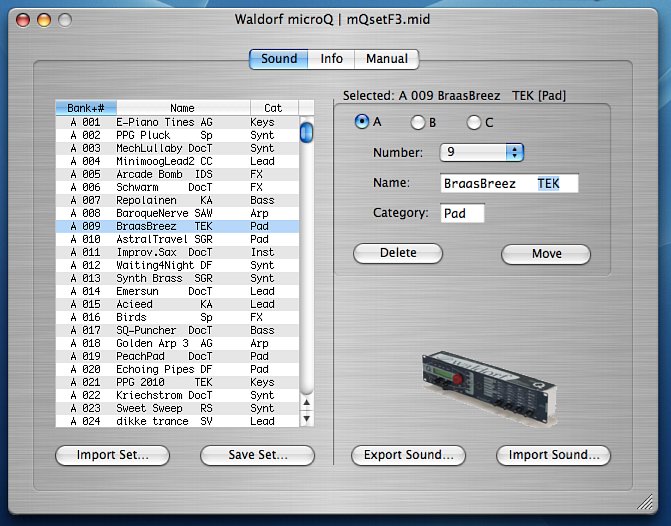This screenshot has height=526, width=671.
Task: Select row A 012 Waiting4Night
Action: pos(177,265)
